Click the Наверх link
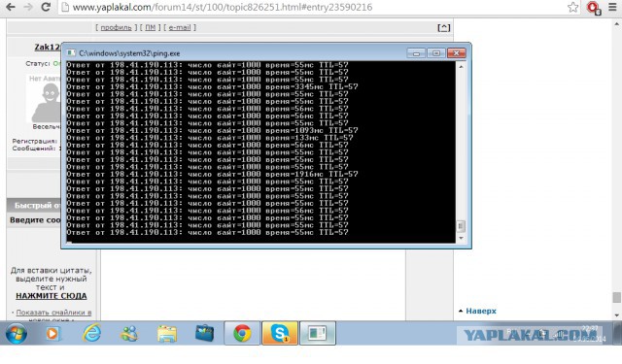The height and width of the screenshot is (364, 622). tap(481, 311)
